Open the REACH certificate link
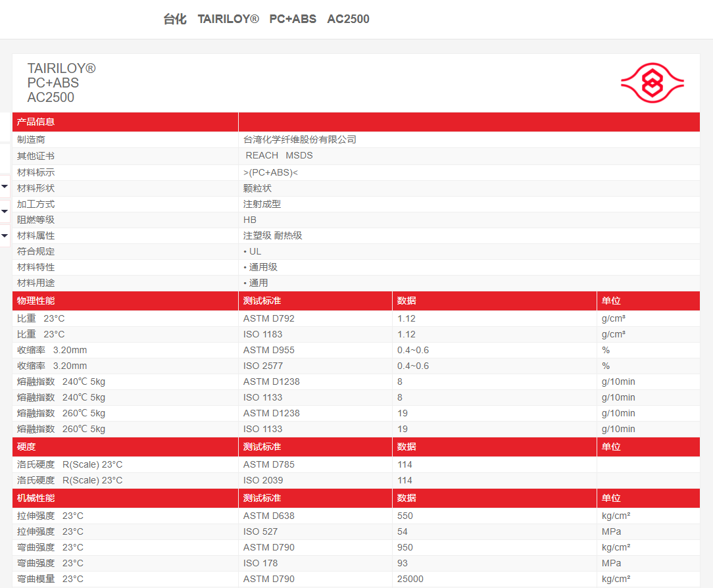The height and width of the screenshot is (588, 713). [x=262, y=155]
